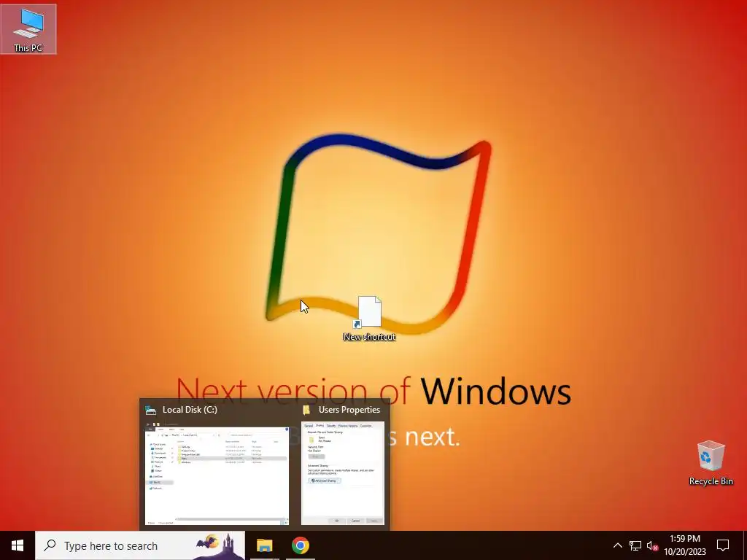Open the clock showing 1:59 PM

685,545
